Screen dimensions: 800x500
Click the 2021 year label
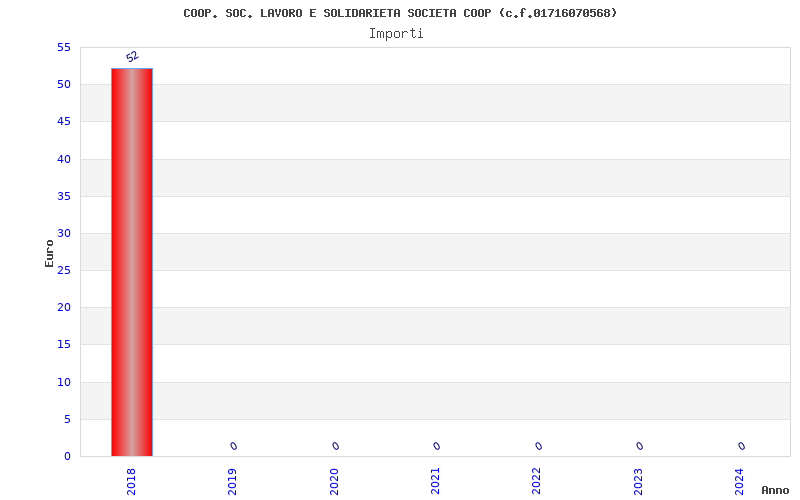[x=435, y=482]
